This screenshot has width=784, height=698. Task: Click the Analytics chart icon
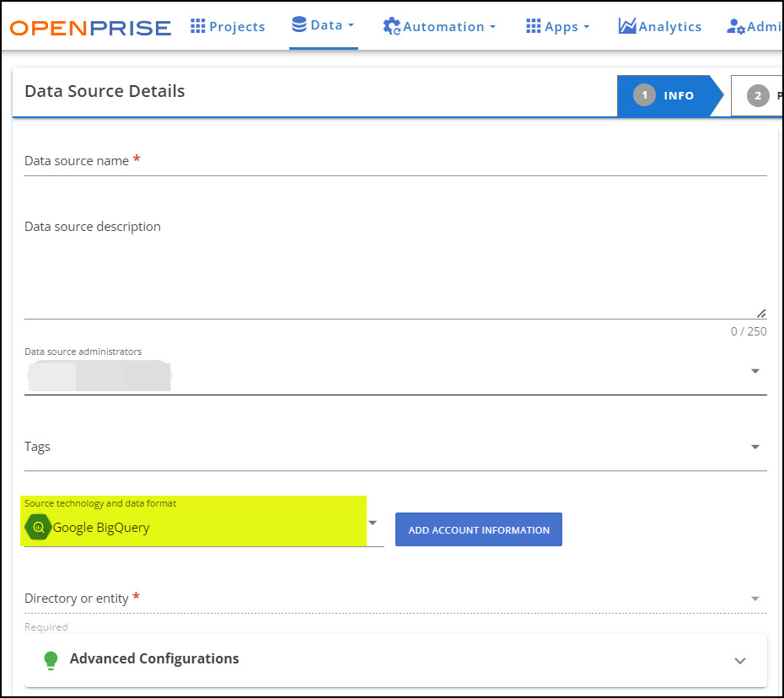(626, 26)
